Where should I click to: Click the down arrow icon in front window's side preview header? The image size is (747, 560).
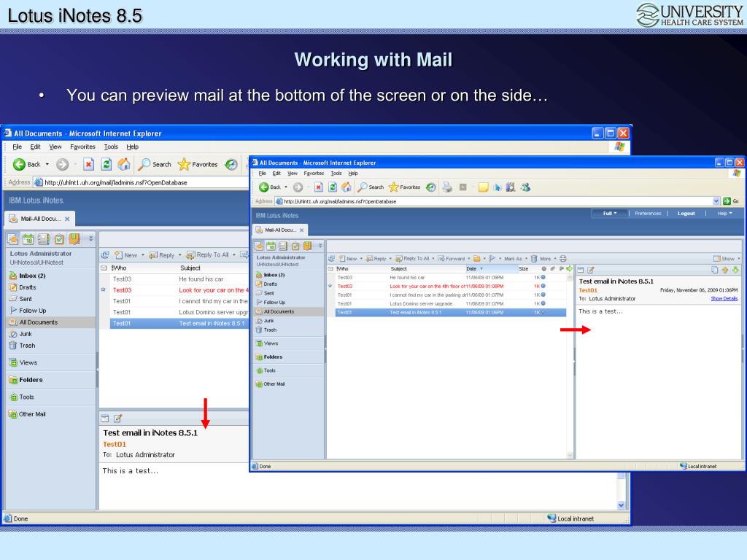[x=735, y=270]
